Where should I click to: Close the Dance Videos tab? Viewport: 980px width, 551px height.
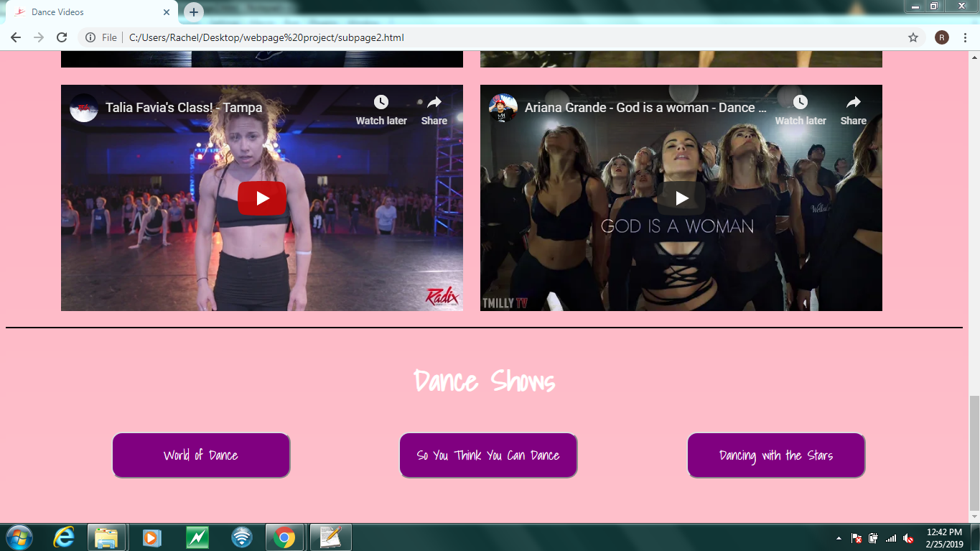[x=167, y=12]
